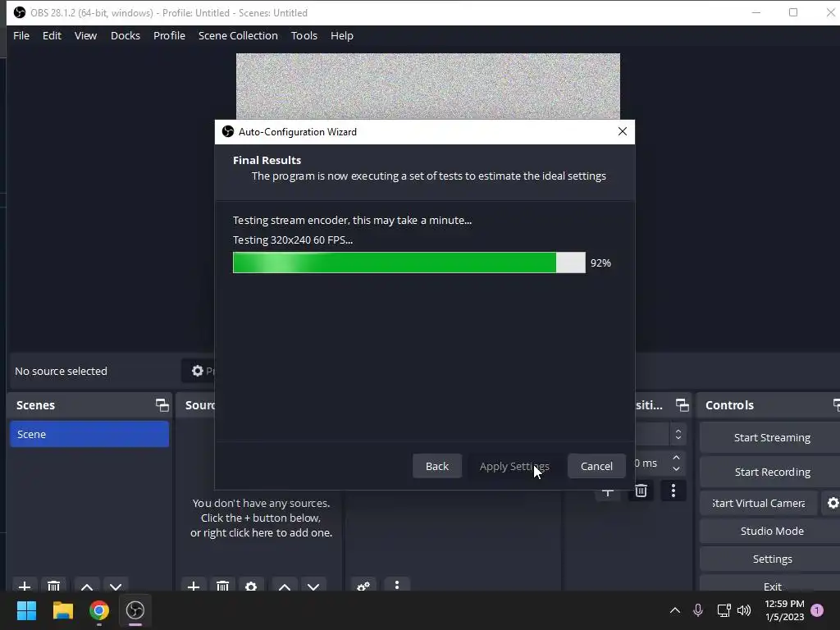Add a new scene with plus icon
This screenshot has width=840, height=630.
click(x=24, y=586)
